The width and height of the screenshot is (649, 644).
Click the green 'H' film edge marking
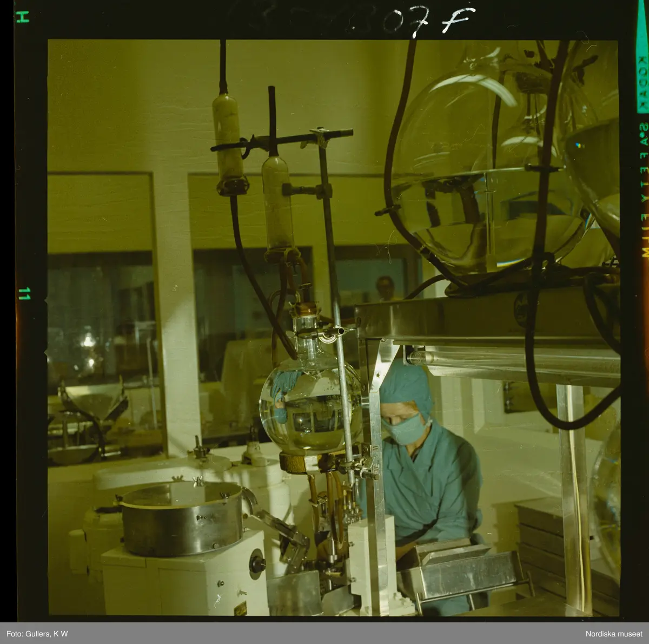(x=23, y=17)
